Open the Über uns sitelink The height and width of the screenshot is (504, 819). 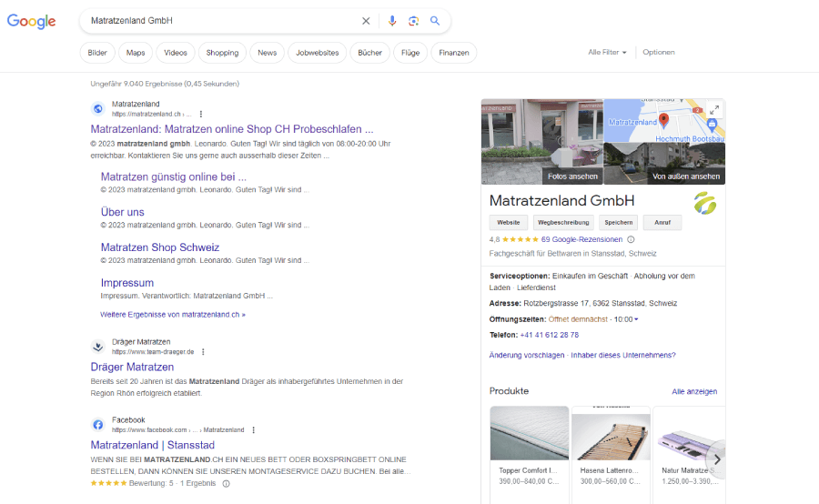point(122,212)
